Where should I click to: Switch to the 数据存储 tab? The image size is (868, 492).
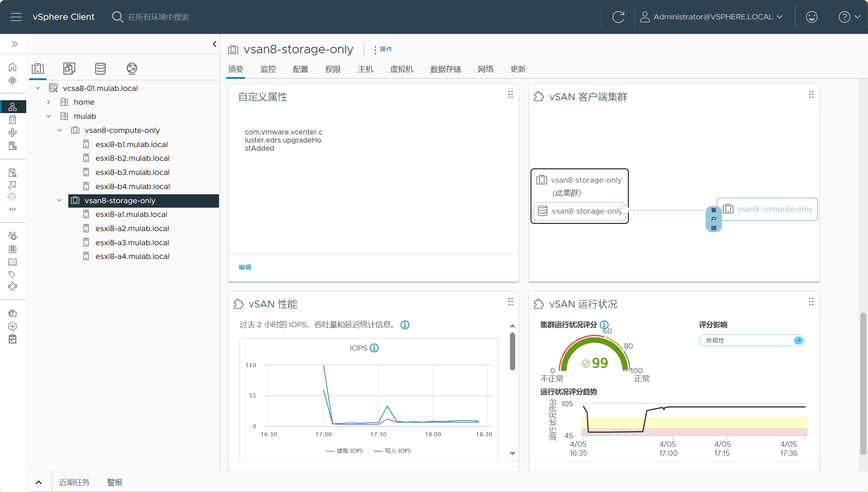(446, 69)
